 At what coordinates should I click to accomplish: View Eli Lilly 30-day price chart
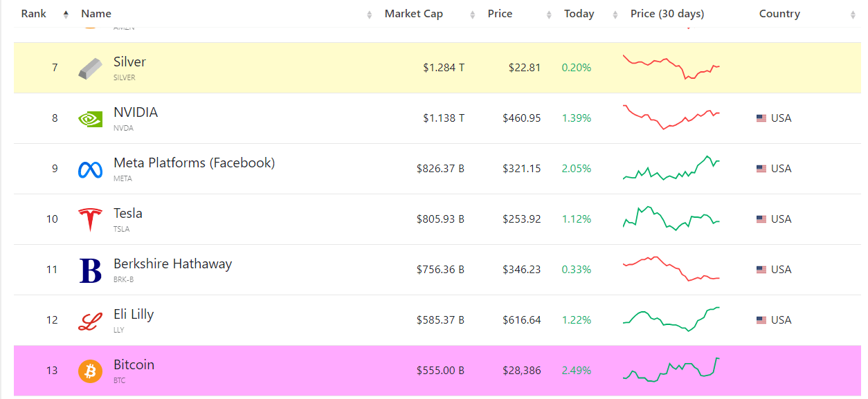pyautogui.click(x=671, y=319)
